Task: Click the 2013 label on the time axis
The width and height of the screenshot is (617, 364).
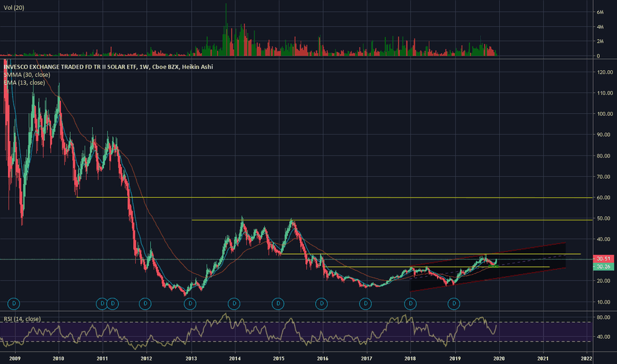Action: [x=191, y=359]
